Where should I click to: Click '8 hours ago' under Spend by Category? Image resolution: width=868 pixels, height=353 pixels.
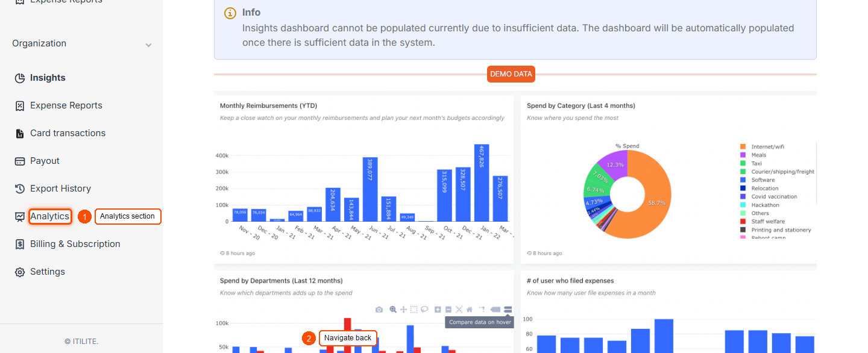pos(547,253)
